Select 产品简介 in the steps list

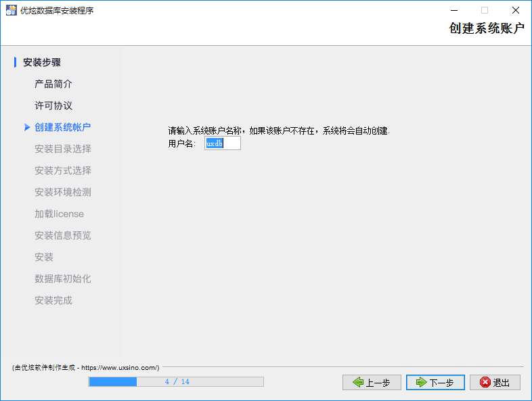point(53,84)
